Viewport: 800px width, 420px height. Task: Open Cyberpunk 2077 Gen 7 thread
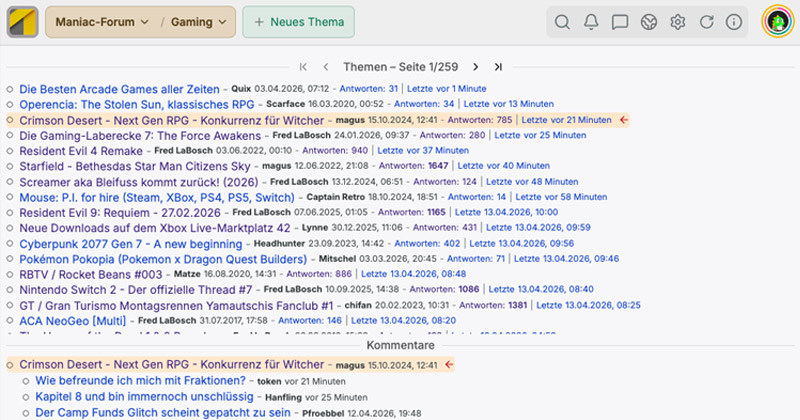click(131, 243)
